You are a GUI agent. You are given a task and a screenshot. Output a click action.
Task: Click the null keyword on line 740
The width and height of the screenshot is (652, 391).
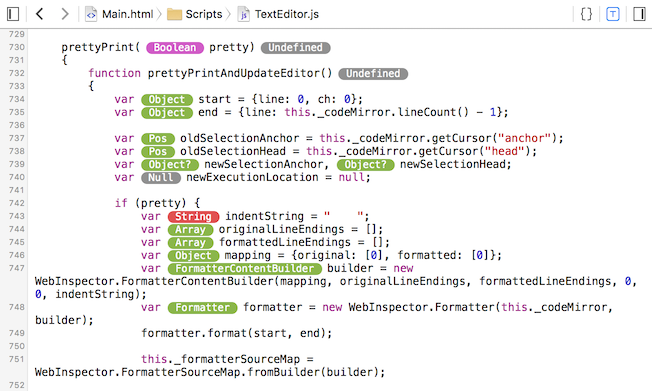coord(351,177)
